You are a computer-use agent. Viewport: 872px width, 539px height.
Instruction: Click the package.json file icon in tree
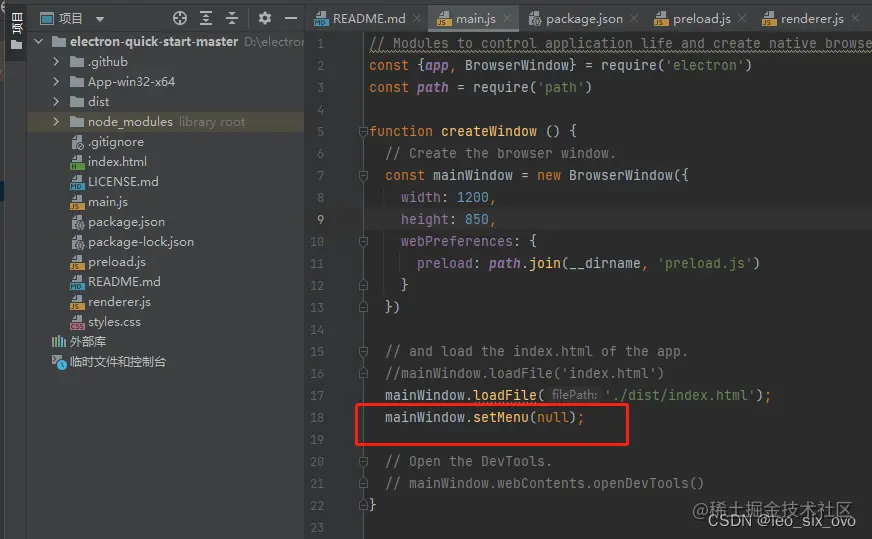(x=77, y=222)
